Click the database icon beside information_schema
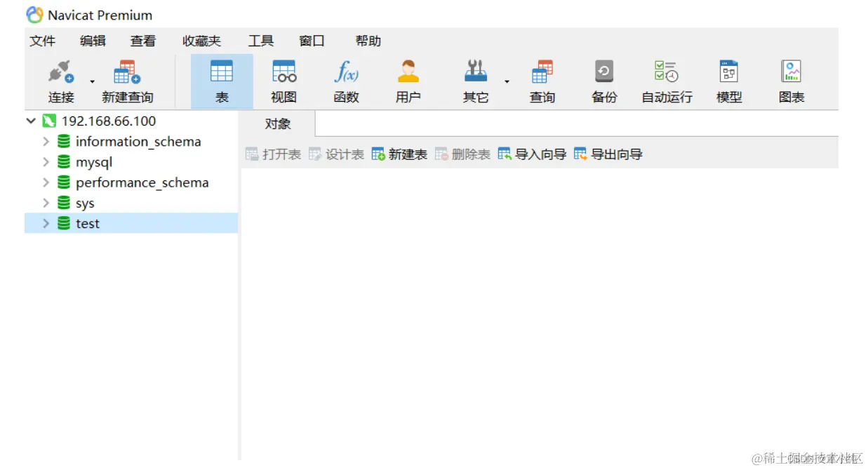Image resolution: width=868 pixels, height=470 pixels. coord(64,141)
